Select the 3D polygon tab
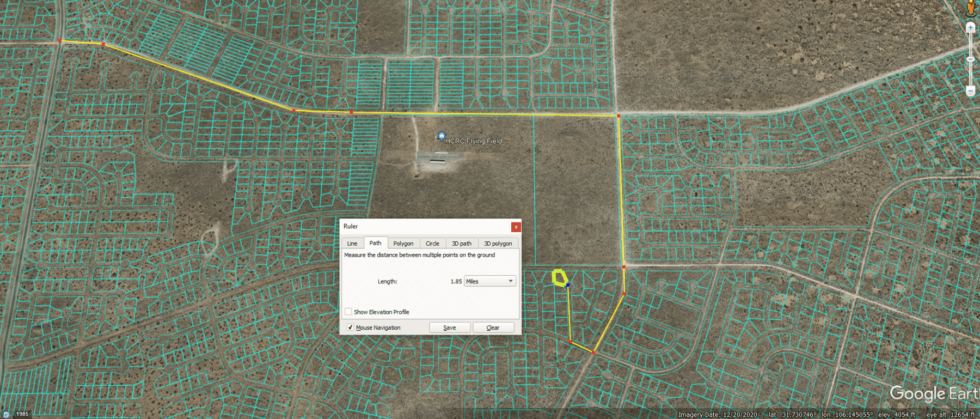Image resolution: width=980 pixels, height=419 pixels. pyautogui.click(x=498, y=244)
